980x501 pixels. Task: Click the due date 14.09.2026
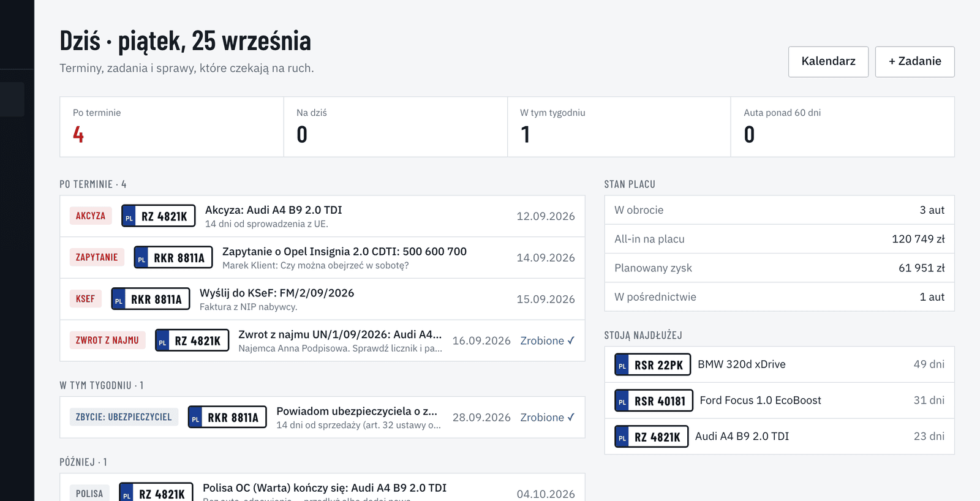pos(546,258)
